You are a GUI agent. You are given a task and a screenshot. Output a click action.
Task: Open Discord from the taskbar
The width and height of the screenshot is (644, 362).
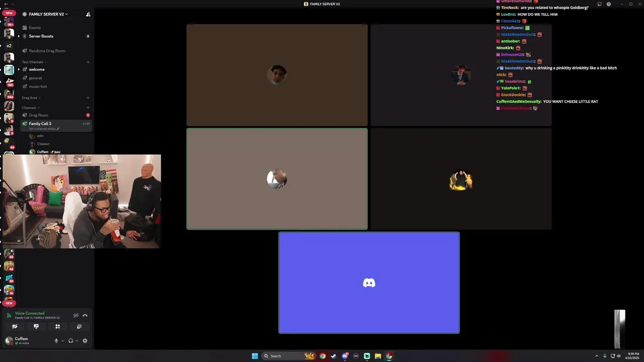[x=345, y=356]
